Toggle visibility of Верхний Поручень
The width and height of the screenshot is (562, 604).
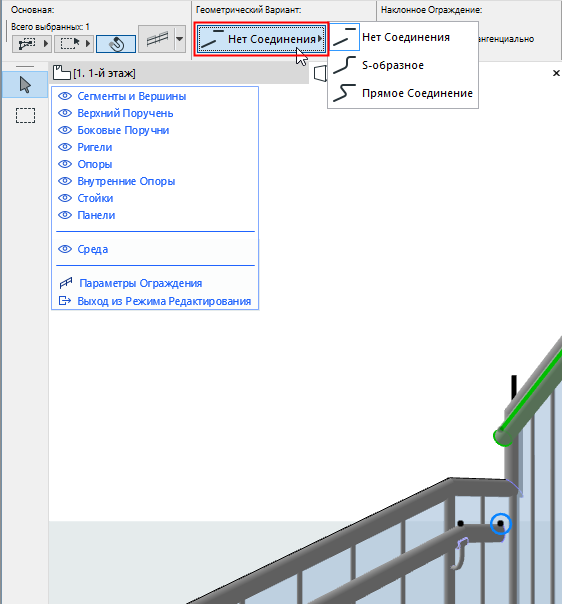coord(65,113)
